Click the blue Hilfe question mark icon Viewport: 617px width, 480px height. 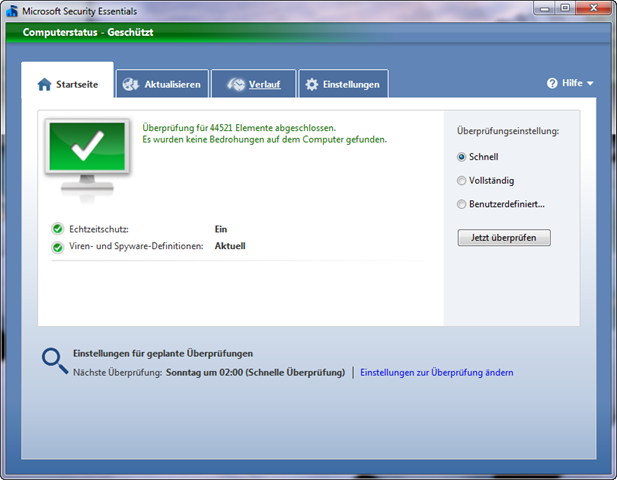552,83
